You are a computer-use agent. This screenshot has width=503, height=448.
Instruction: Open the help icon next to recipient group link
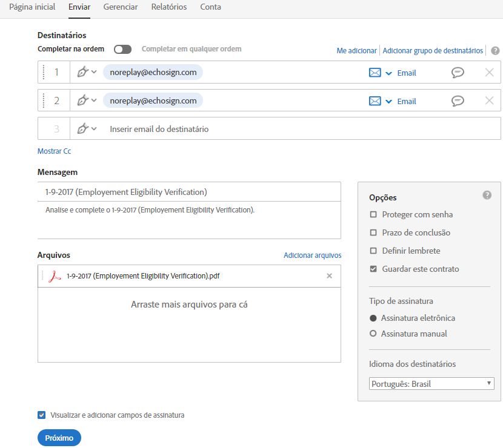495,51
